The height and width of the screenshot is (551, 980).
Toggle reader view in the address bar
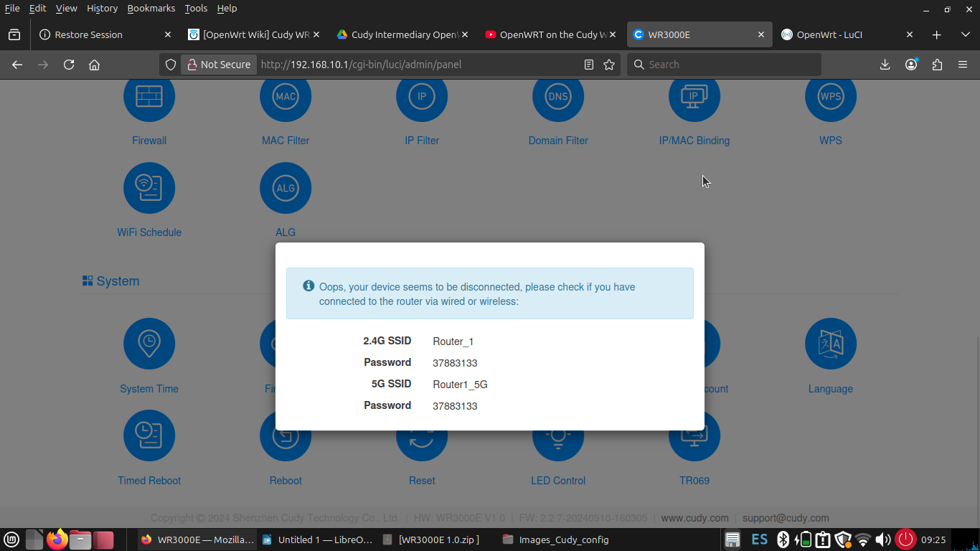pos(589,65)
